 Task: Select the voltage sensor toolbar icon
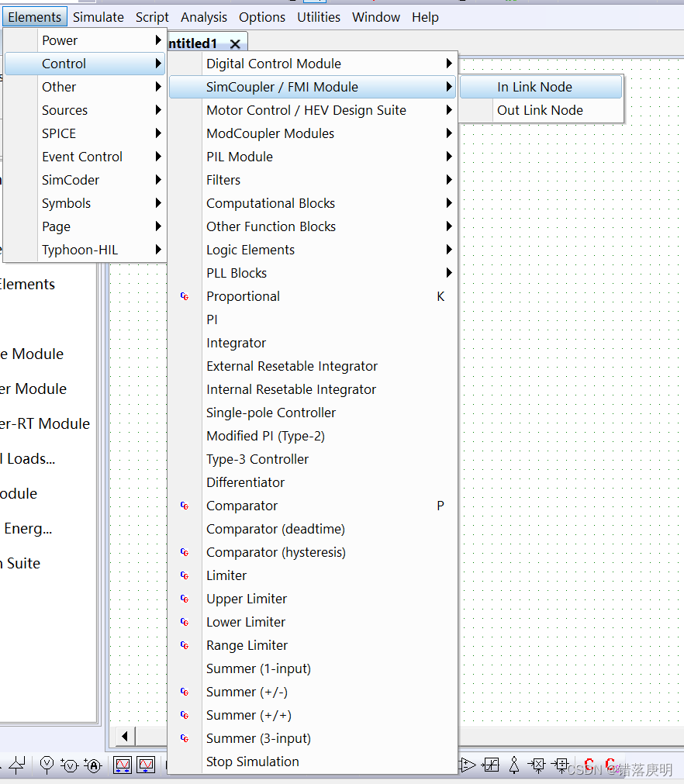tap(69, 765)
